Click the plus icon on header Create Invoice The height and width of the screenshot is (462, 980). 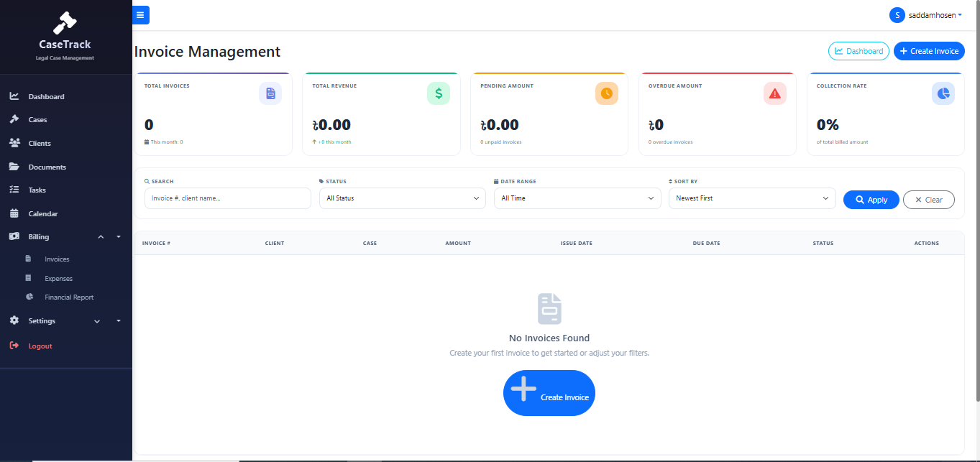pyautogui.click(x=903, y=51)
